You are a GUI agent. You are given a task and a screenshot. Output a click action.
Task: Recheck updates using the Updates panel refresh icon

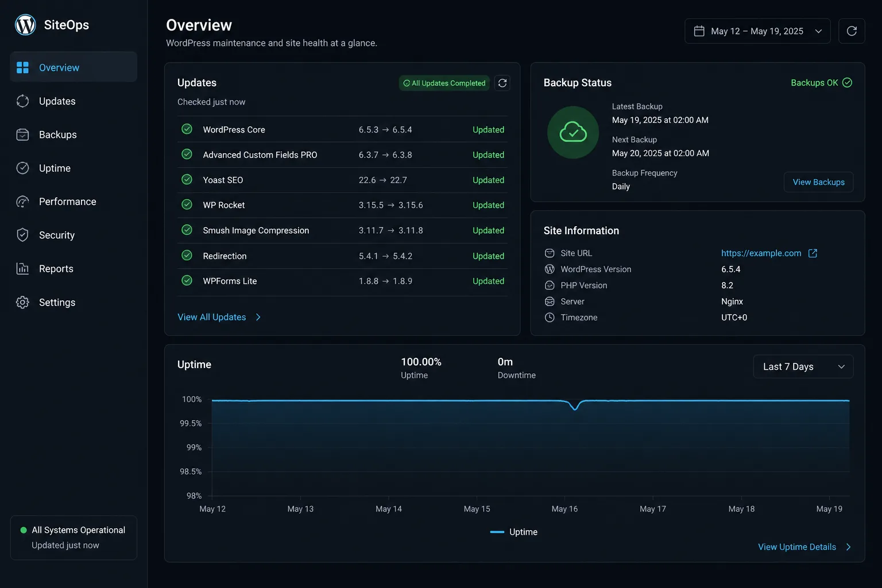pyautogui.click(x=502, y=83)
